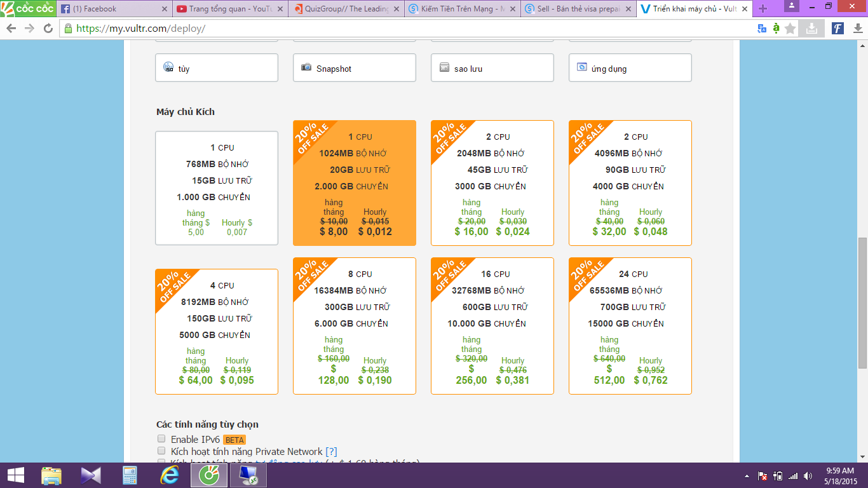Open the [?] Private Network help link
The image size is (868, 488).
coord(331,452)
